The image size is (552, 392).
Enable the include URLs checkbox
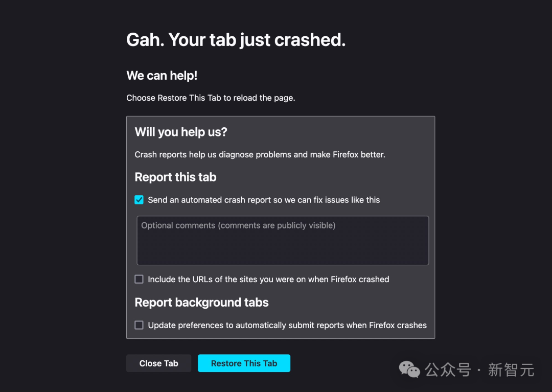pyautogui.click(x=139, y=279)
